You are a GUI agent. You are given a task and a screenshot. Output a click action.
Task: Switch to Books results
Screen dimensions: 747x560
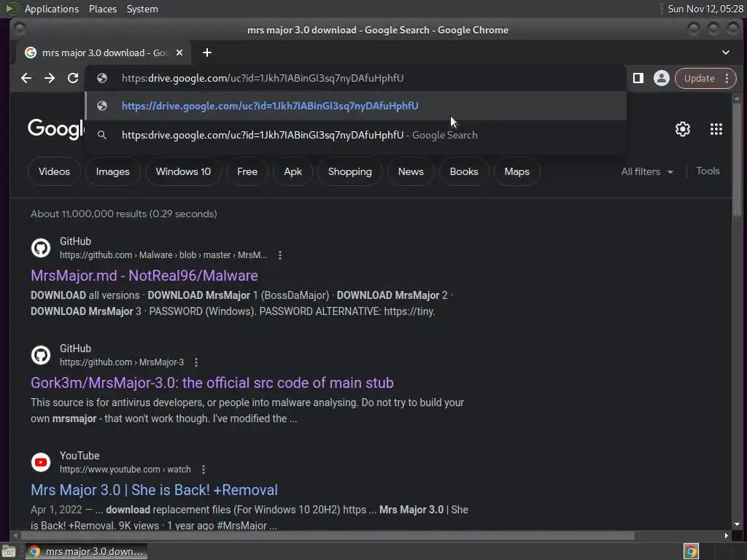click(x=464, y=171)
